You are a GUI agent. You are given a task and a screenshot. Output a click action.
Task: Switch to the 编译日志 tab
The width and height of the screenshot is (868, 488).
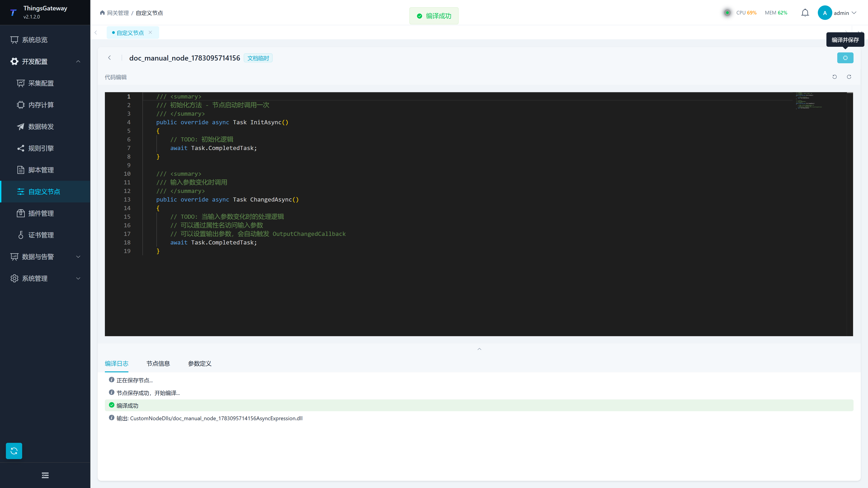click(117, 363)
